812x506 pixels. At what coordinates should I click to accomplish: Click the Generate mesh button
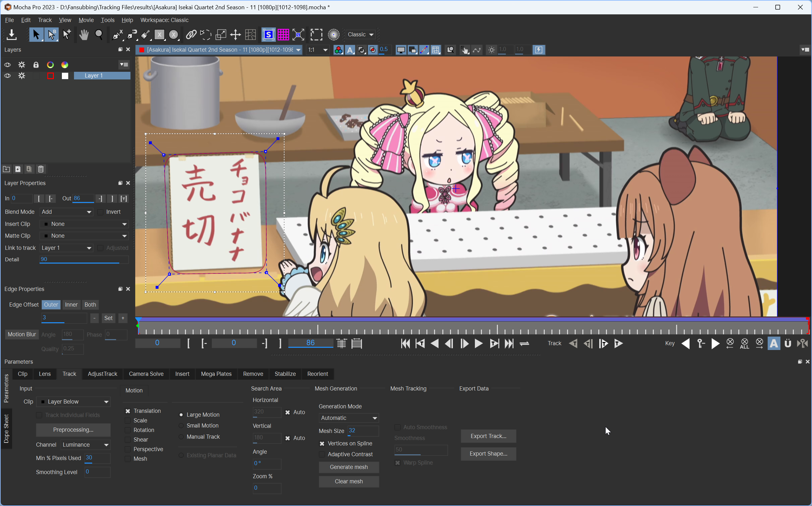[349, 467]
